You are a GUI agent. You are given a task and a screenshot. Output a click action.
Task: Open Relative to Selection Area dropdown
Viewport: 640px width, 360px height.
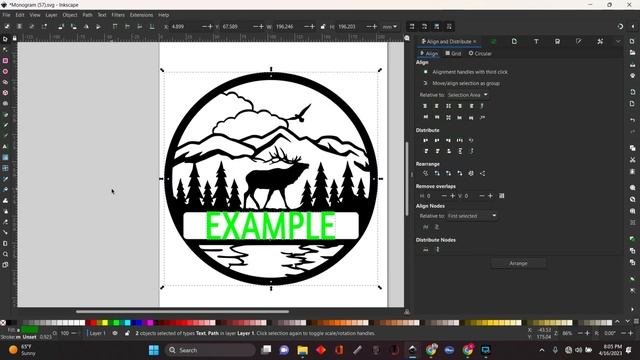pos(467,95)
